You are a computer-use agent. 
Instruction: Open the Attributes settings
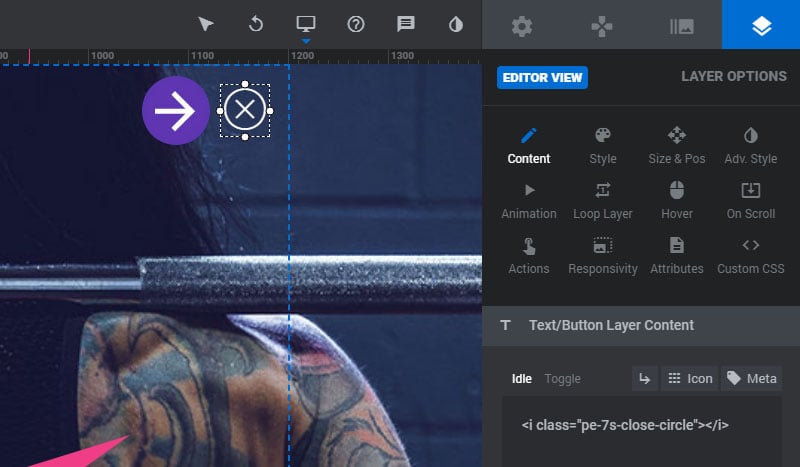[x=677, y=257]
